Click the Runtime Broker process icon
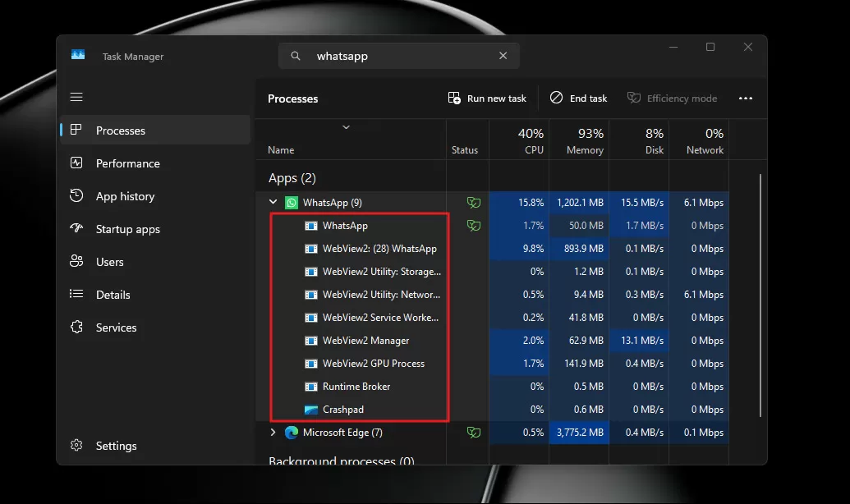This screenshot has width=850, height=504. point(311,387)
